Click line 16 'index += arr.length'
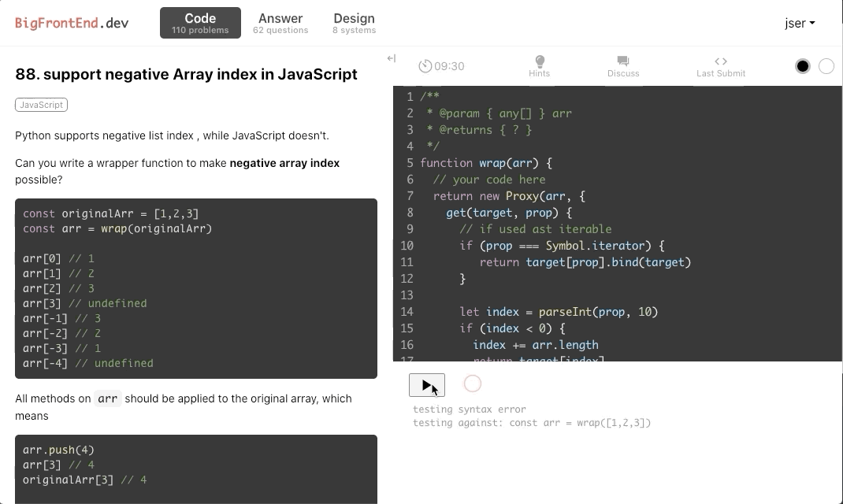Viewport: 843px width, 504px height. click(x=536, y=345)
